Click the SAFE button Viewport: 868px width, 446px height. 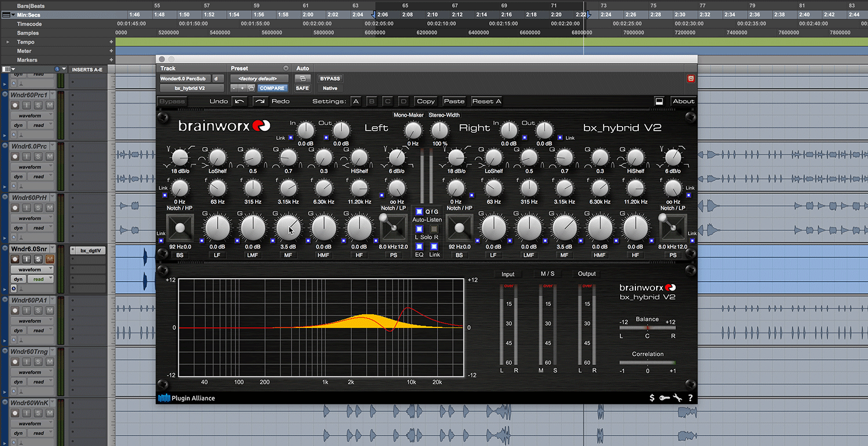point(303,88)
